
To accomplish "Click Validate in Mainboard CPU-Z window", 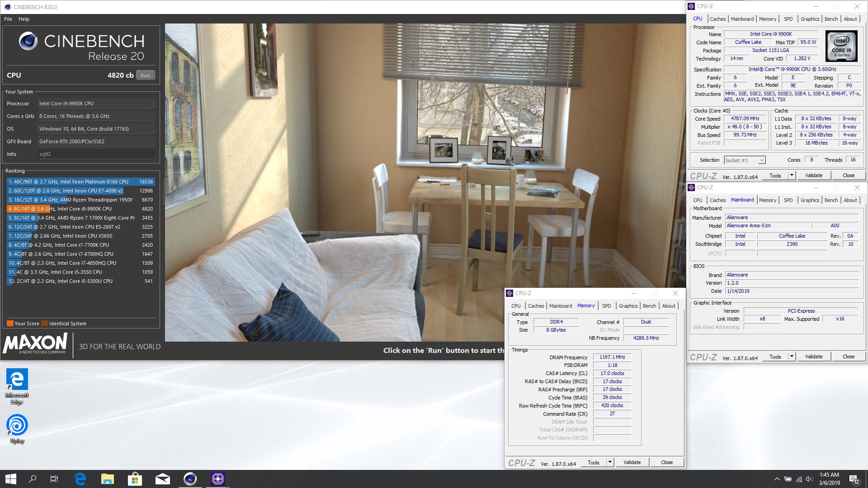I will pos(813,357).
